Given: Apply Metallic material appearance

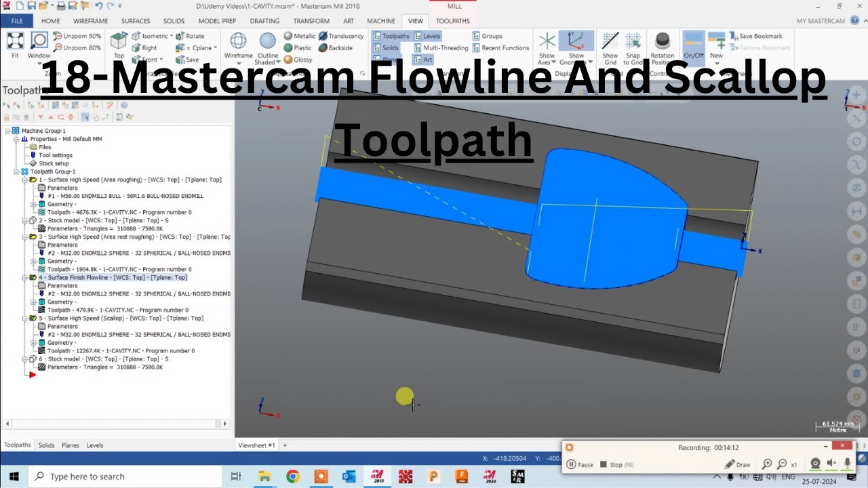Looking at the screenshot, I should [x=299, y=36].
